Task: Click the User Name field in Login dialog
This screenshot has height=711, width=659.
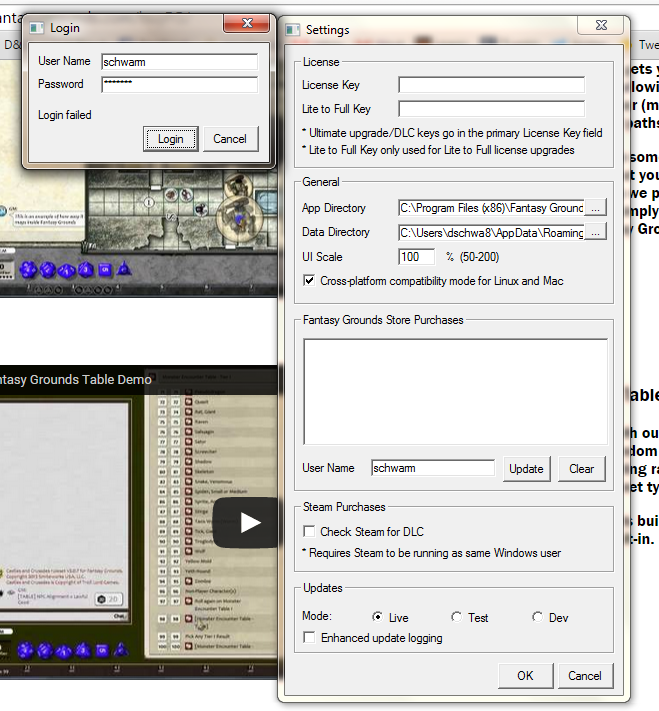Action: 179,62
